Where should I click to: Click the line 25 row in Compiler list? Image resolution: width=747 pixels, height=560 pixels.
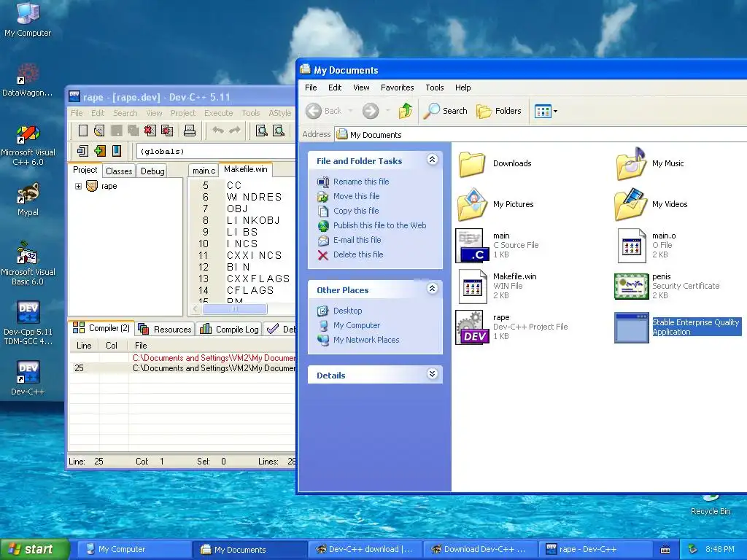[x=182, y=368]
